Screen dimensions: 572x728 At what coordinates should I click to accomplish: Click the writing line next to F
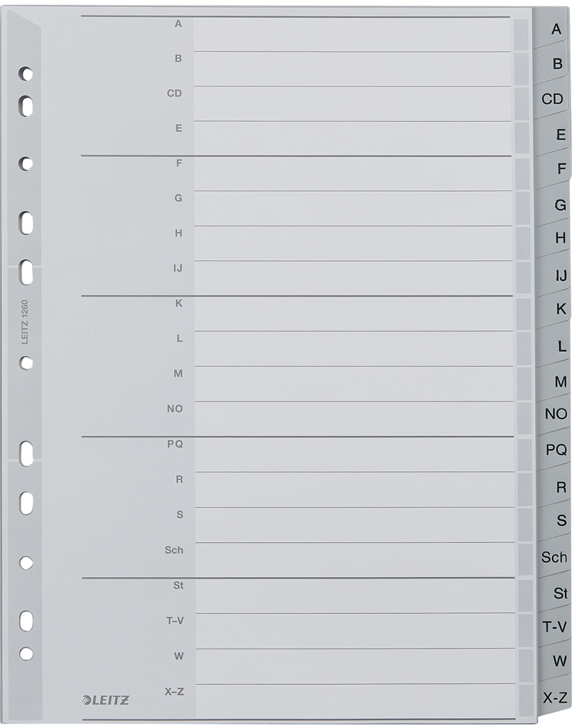coord(353,173)
